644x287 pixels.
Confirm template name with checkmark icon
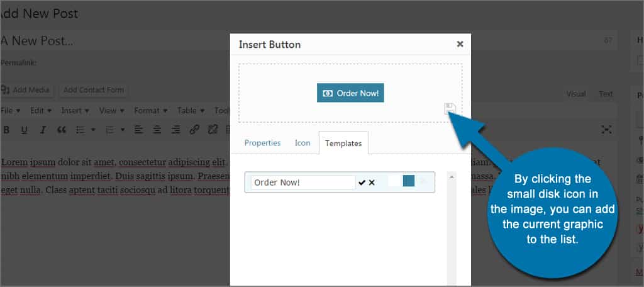(x=362, y=183)
